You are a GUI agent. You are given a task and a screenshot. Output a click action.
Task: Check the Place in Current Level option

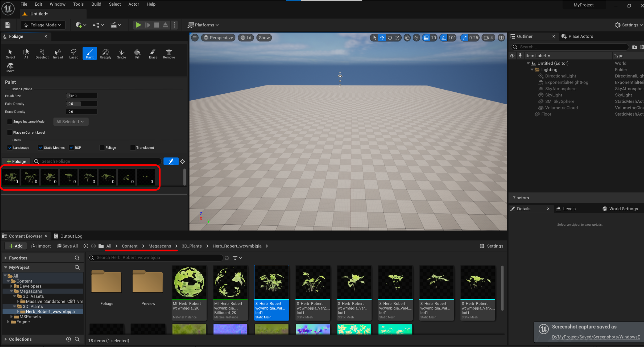10,132
